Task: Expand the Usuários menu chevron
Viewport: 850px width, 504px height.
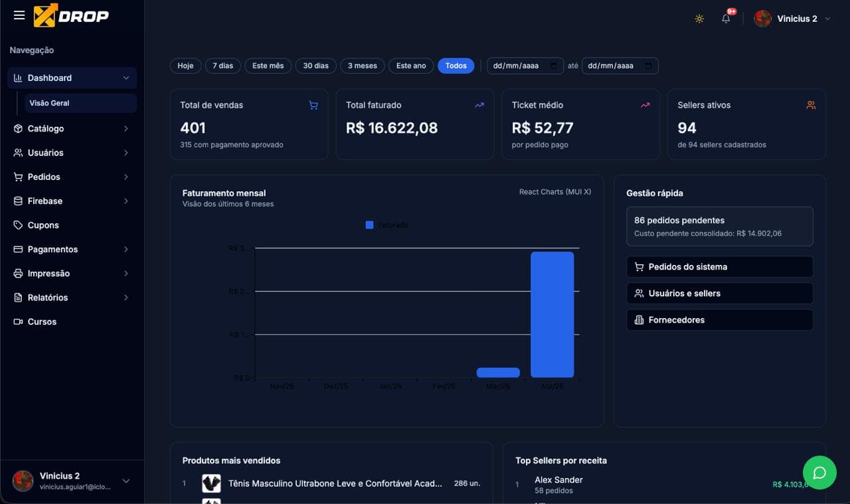Action: point(126,152)
